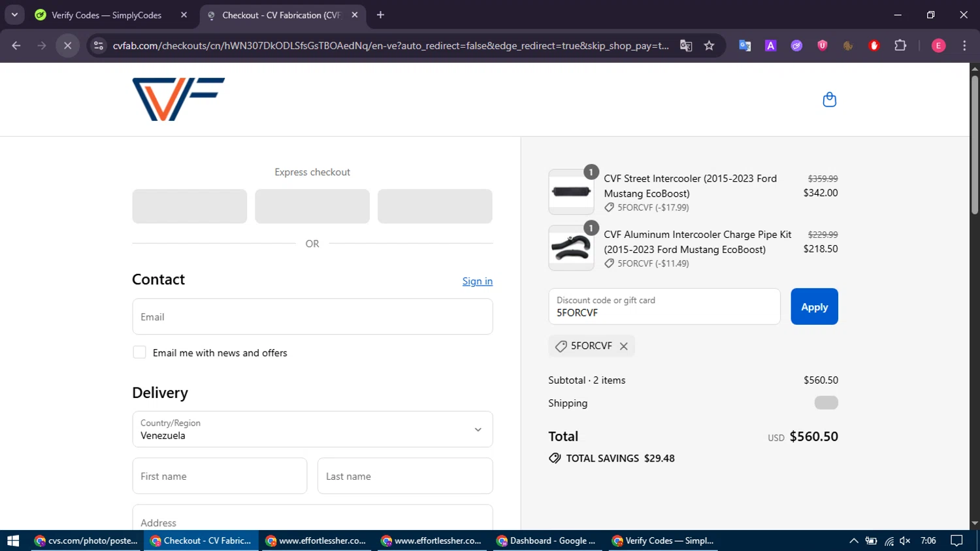The height and width of the screenshot is (551, 980).
Task: Click the Last name field
Action: click(x=405, y=476)
